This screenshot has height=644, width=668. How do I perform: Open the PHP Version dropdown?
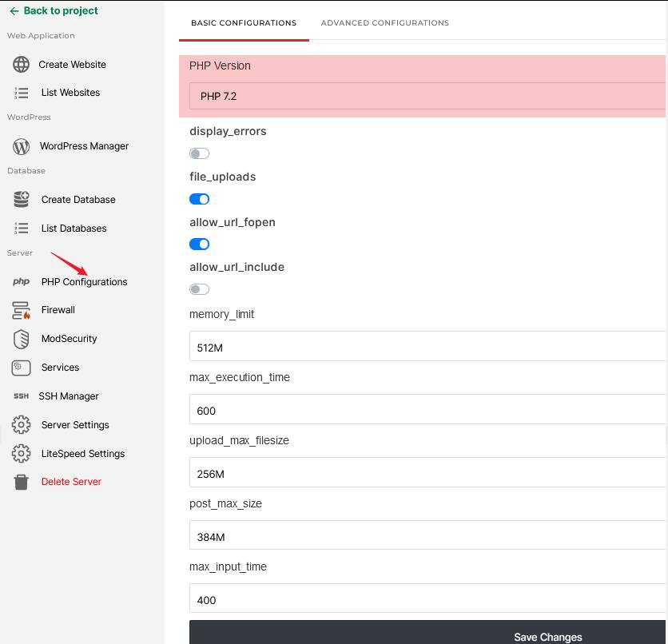[x=427, y=96]
